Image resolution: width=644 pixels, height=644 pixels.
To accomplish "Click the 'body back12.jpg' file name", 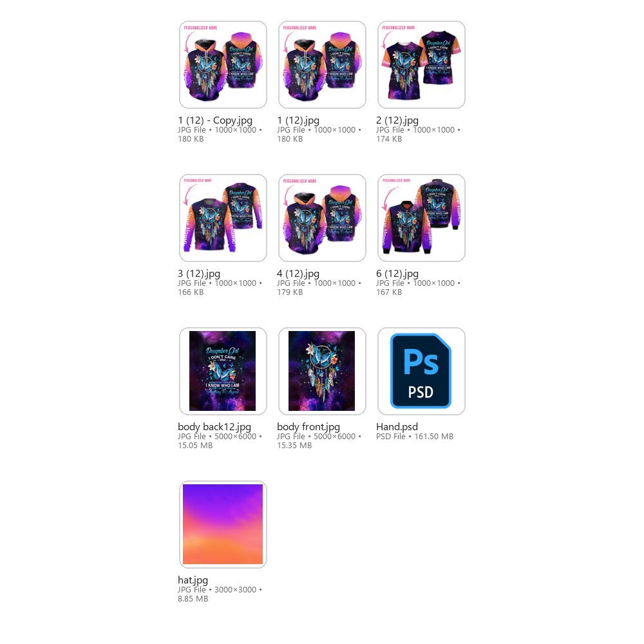I will point(214,427).
